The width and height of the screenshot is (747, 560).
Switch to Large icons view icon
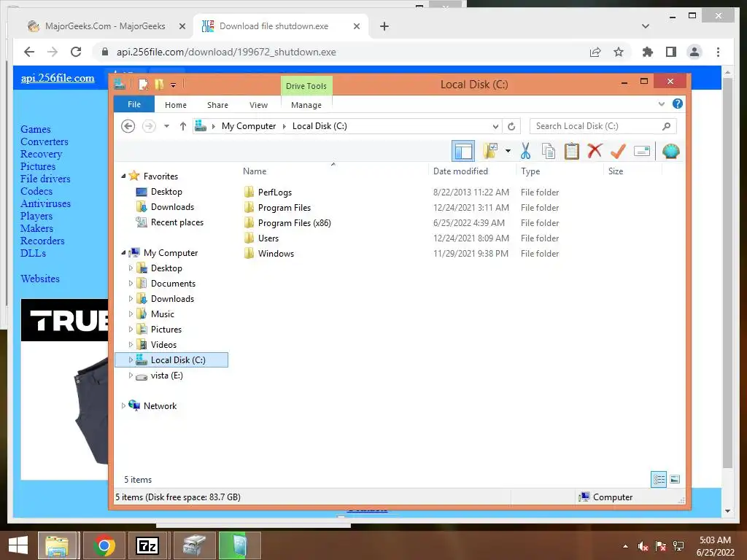pos(675,479)
